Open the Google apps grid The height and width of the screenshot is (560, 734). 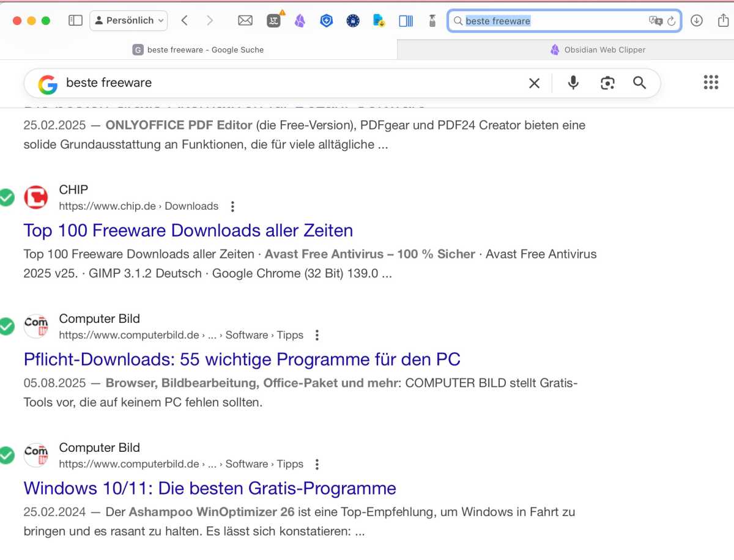pos(711,83)
